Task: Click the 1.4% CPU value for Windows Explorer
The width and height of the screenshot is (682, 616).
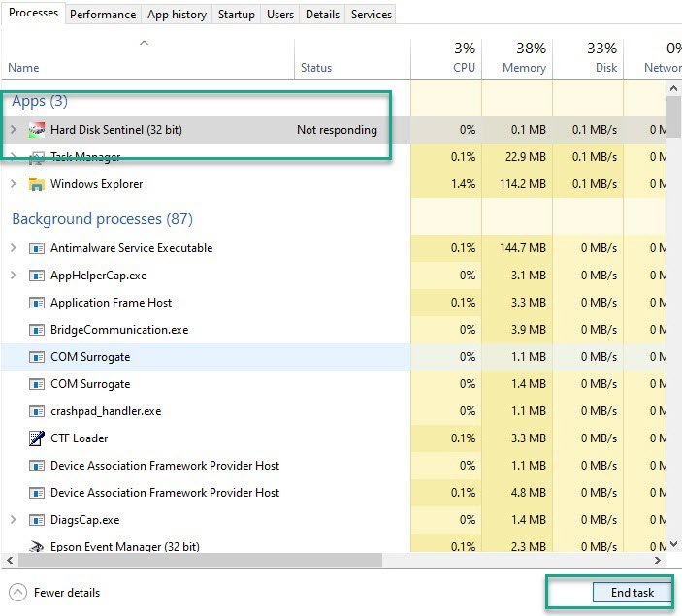Action: tap(463, 184)
